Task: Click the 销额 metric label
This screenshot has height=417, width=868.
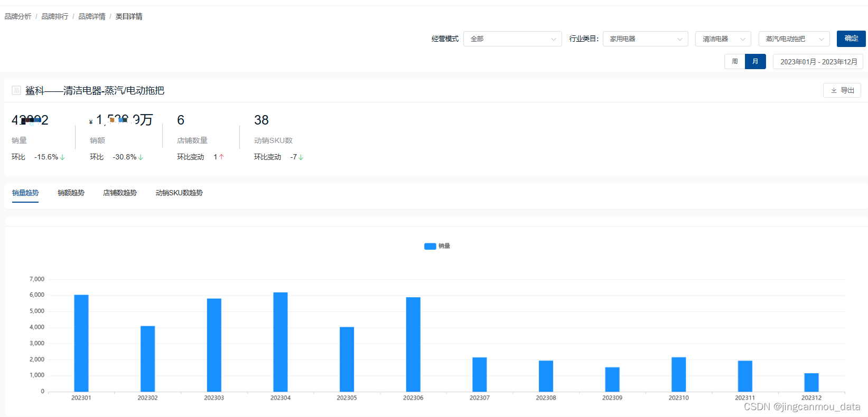Action: (97, 140)
